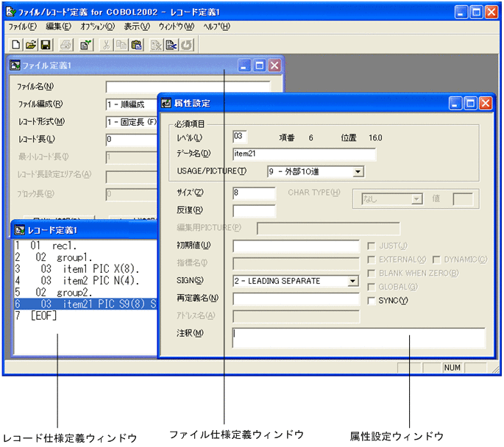Image resolution: width=504 pixels, height=447 pixels.
Task: Click the 項番 value 6 in 必須項目
Action: click(x=310, y=137)
